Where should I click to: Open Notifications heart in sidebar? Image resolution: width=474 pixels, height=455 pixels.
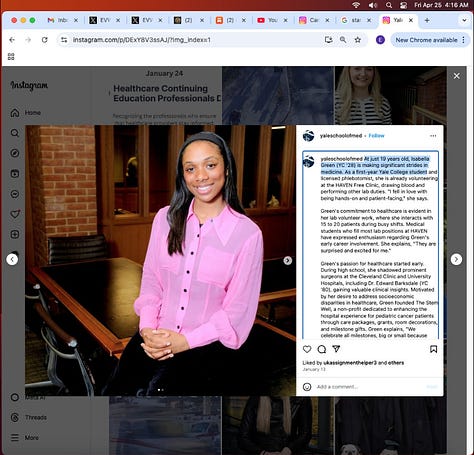pos(15,214)
